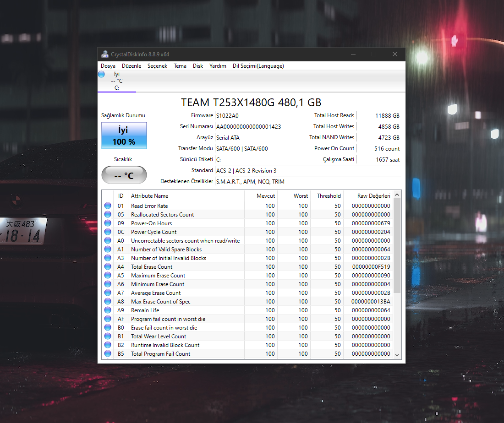
Task: Click the drive title TEAM T253X1480G 480,1 GB
Action: point(251,103)
